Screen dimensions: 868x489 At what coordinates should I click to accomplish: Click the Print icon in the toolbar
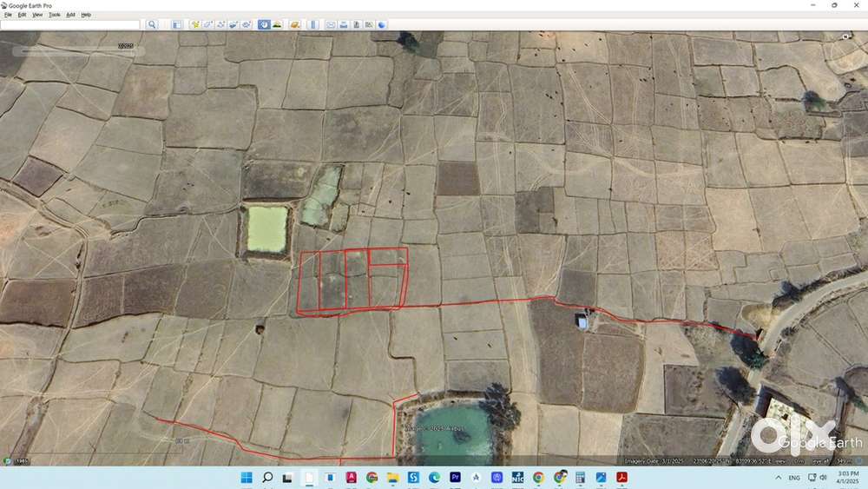coord(344,25)
